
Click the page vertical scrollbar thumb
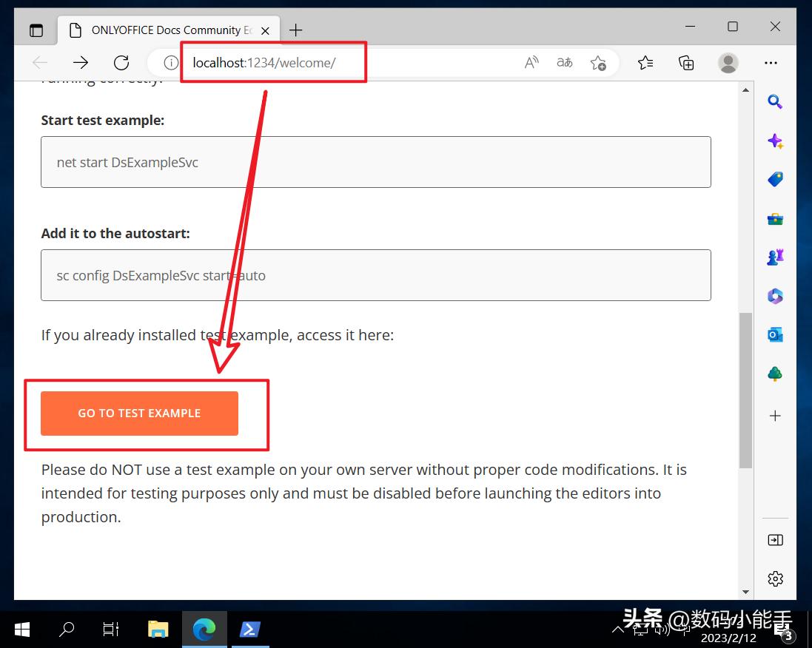tap(745, 388)
